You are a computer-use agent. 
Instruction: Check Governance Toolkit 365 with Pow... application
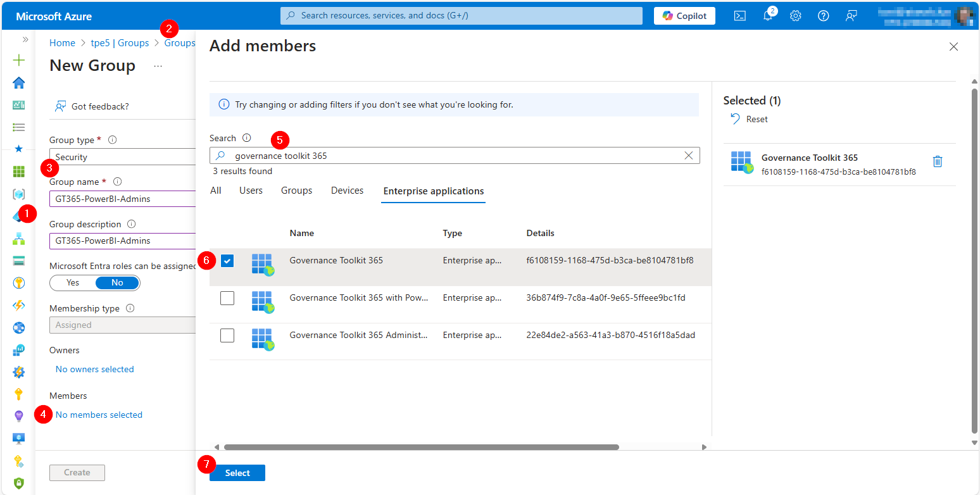pos(227,298)
